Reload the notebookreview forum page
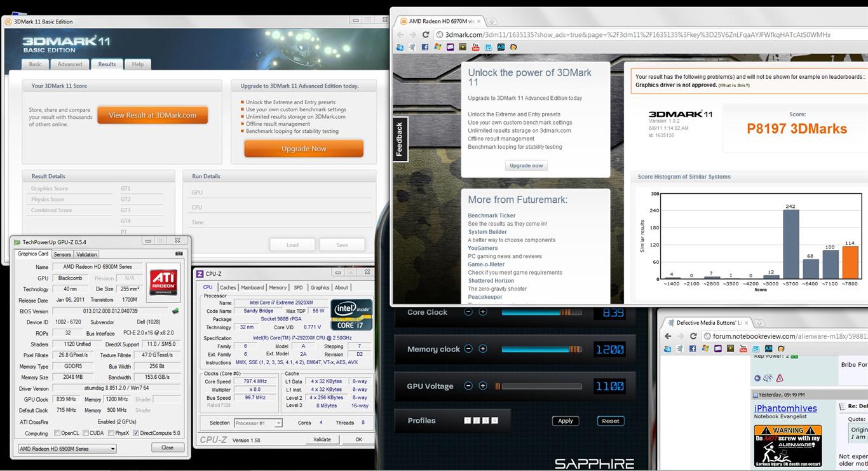868x471 pixels. [x=693, y=336]
